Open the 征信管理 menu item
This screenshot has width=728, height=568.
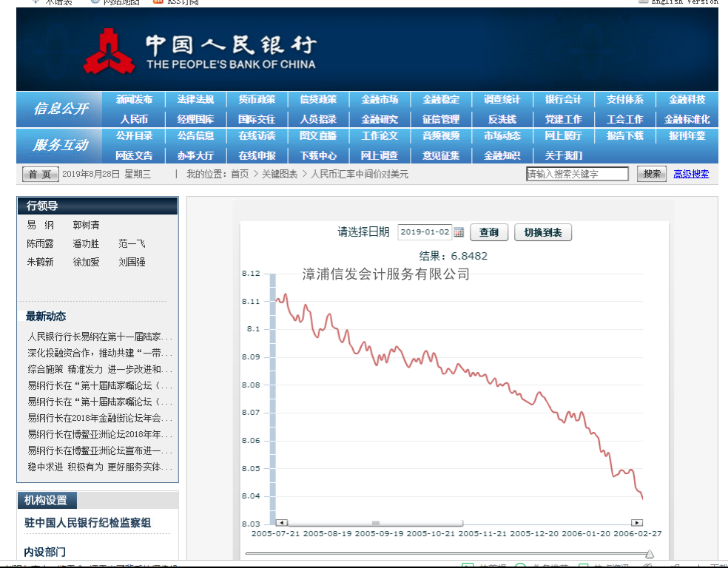tap(441, 119)
